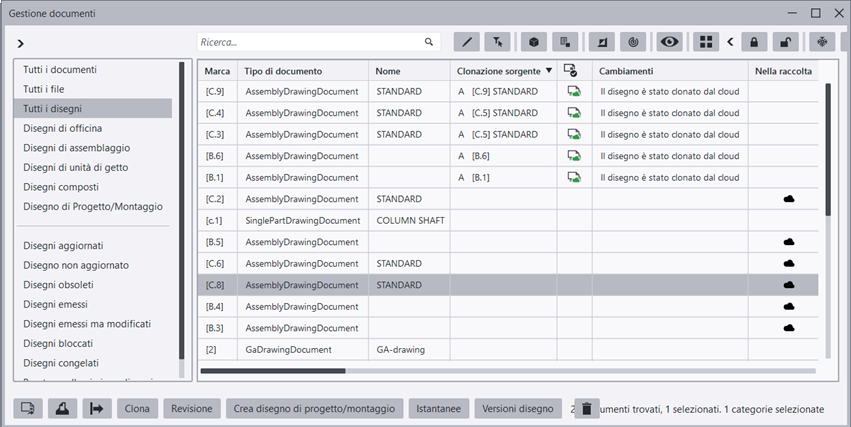Click the four-squares grid view icon
Image resolution: width=851 pixels, height=427 pixels.
coord(706,42)
